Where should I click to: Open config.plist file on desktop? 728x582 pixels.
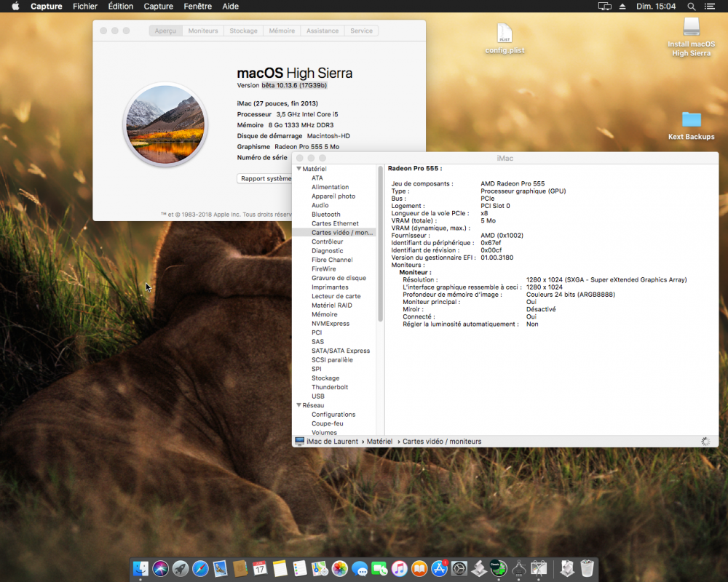click(505, 38)
